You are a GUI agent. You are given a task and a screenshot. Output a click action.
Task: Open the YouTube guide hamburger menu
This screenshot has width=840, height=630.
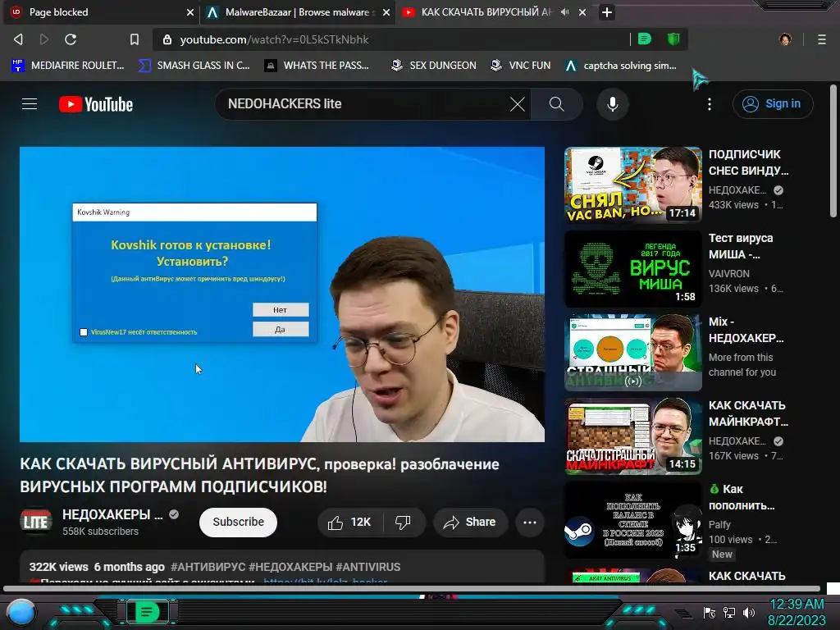(x=30, y=104)
